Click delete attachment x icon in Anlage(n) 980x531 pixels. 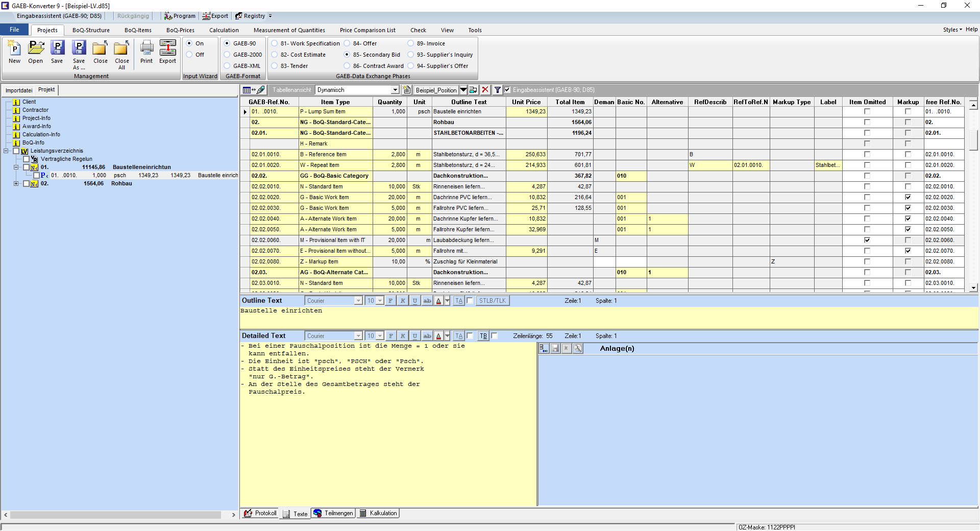click(x=567, y=348)
